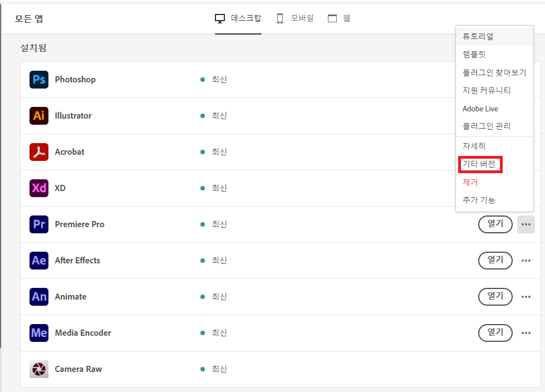Image resolution: width=545 pixels, height=392 pixels.
Task: Click the 모든 앱 heading
Action: point(29,18)
